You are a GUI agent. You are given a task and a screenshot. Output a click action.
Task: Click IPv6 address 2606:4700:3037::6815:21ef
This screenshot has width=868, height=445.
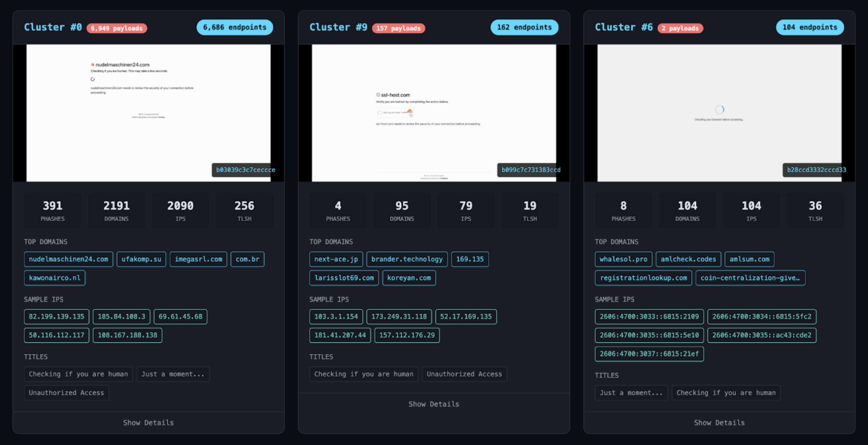pyautogui.click(x=649, y=354)
